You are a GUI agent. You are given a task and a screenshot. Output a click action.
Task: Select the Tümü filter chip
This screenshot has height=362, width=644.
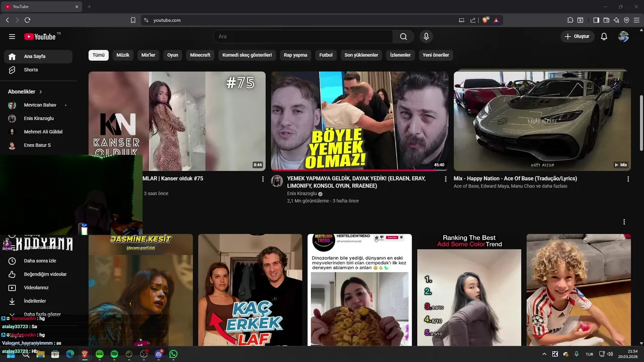coord(99,55)
